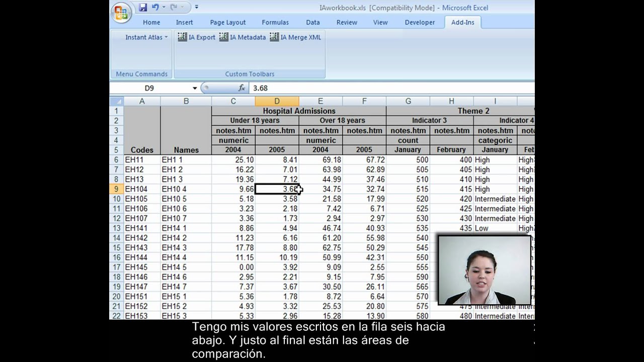Click cell EH14 5 in Names column
Viewport: 644px width, 362px height.
click(x=186, y=267)
